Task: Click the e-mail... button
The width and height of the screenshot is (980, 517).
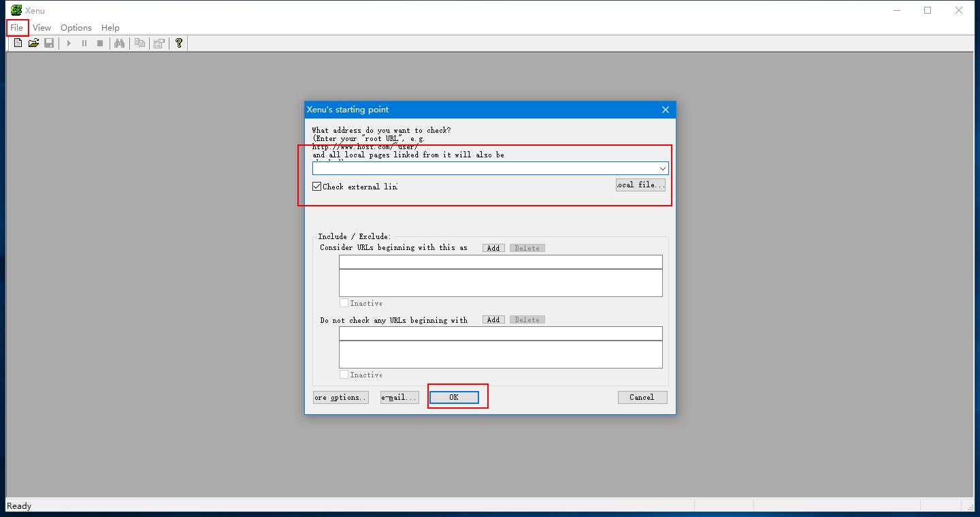Action: point(399,397)
